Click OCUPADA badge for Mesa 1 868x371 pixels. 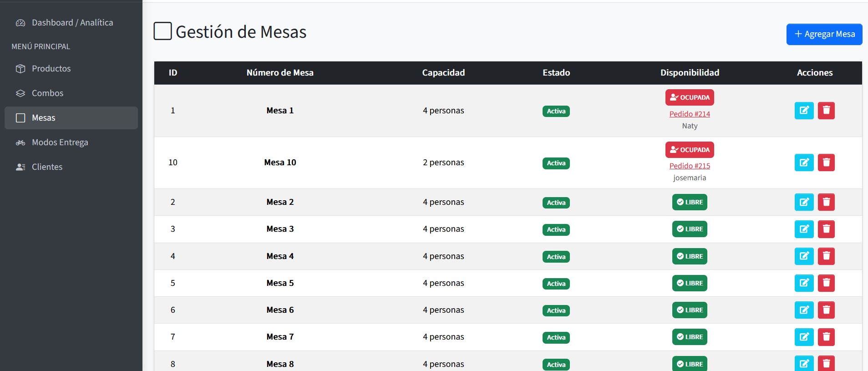click(x=690, y=97)
